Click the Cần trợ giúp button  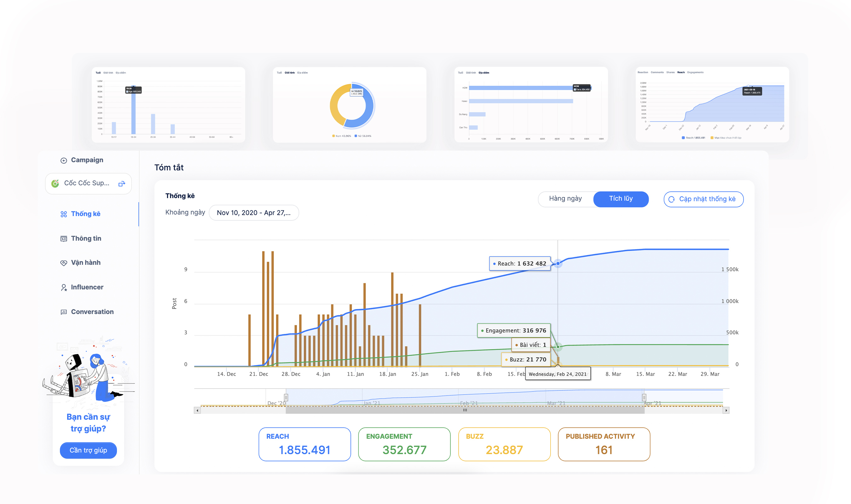(88, 450)
